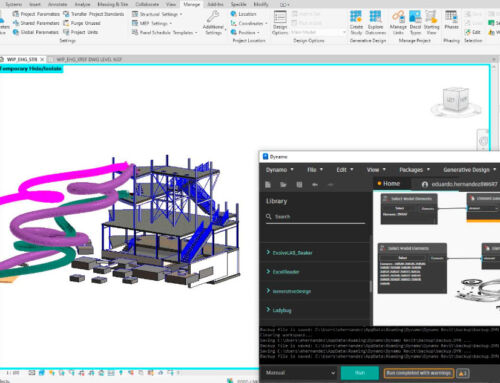Open Design Options dialog

[x=280, y=22]
